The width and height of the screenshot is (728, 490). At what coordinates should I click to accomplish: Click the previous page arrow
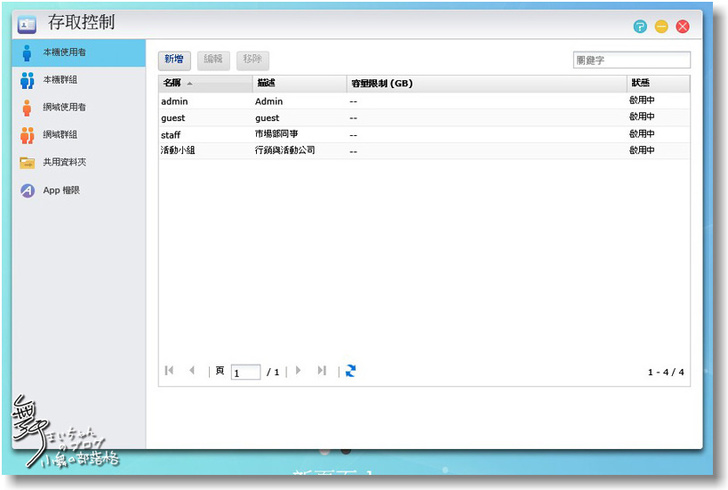point(192,371)
